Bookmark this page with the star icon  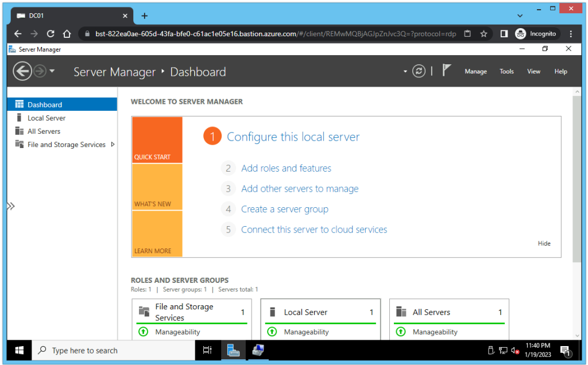tap(483, 34)
